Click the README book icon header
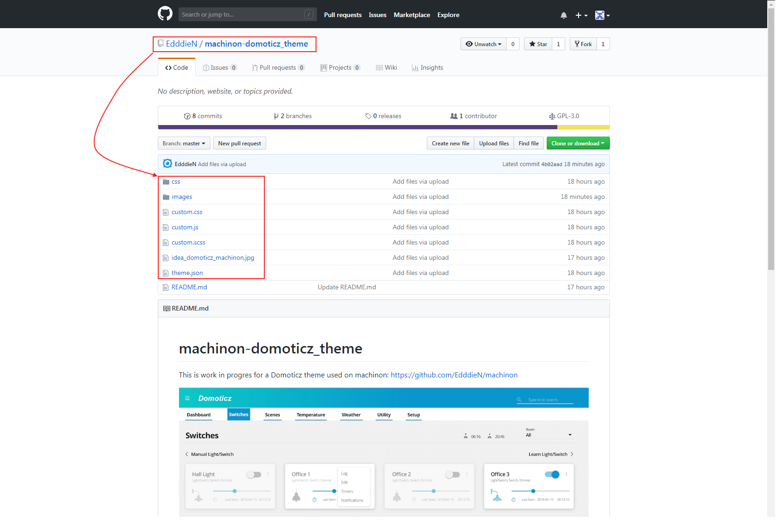 tap(167, 309)
